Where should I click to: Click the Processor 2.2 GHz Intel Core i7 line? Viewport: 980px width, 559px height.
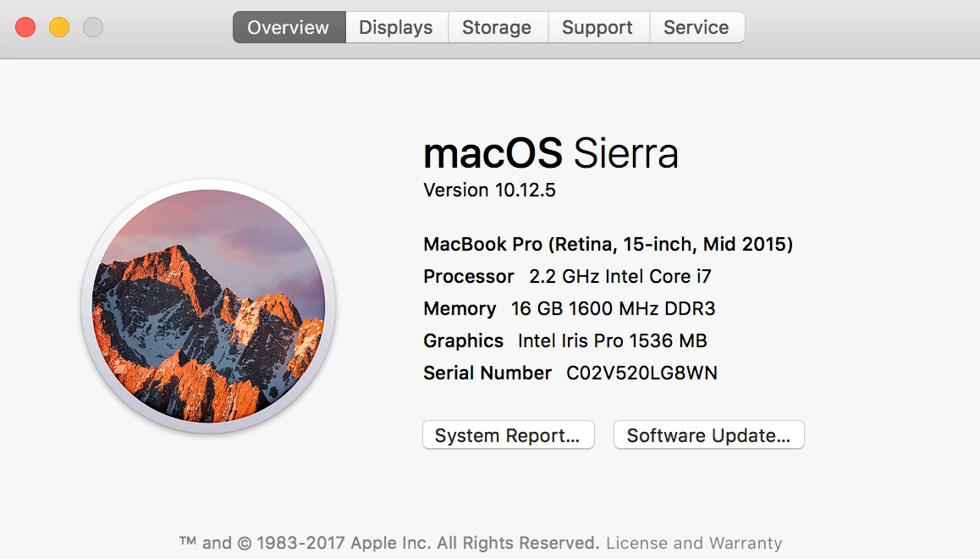pyautogui.click(x=567, y=276)
